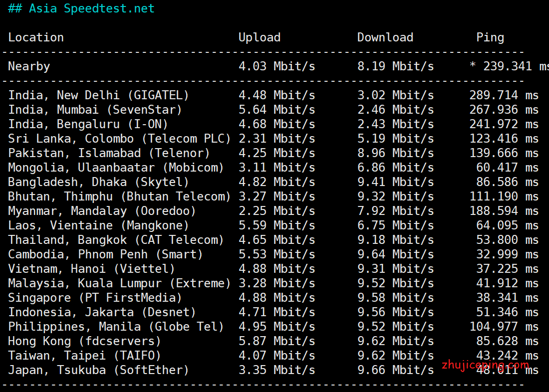
Task: Click Mongolia, Ulaanbaatar (Mobicom) entry
Action: [116, 168]
